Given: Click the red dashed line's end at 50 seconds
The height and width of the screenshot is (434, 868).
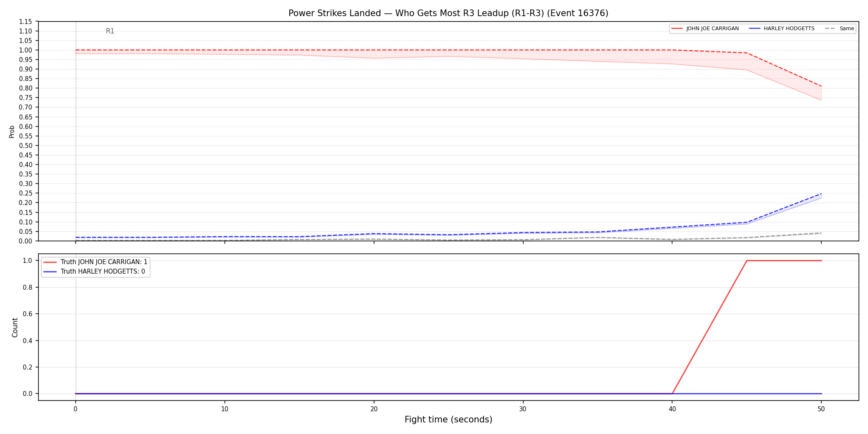Looking at the screenshot, I should coord(821,86).
